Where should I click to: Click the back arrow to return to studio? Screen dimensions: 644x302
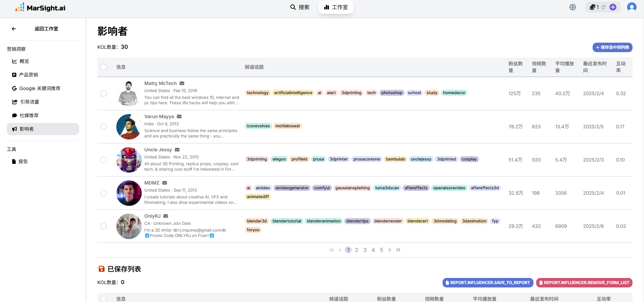click(14, 29)
